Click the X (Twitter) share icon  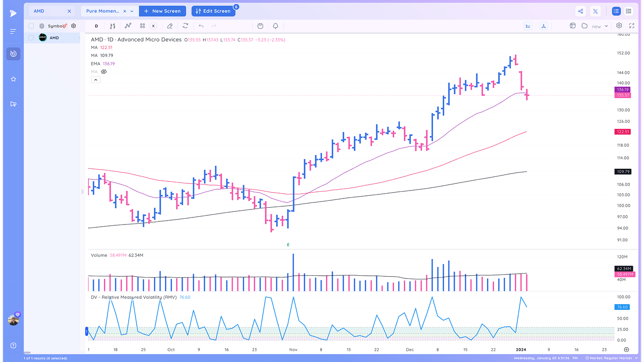[596, 11]
